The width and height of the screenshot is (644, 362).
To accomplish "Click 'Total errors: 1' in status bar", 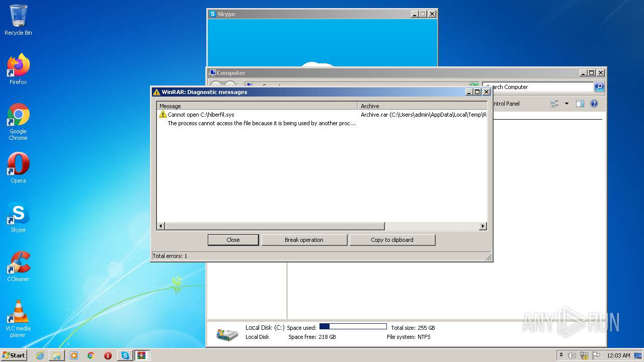I will [170, 256].
